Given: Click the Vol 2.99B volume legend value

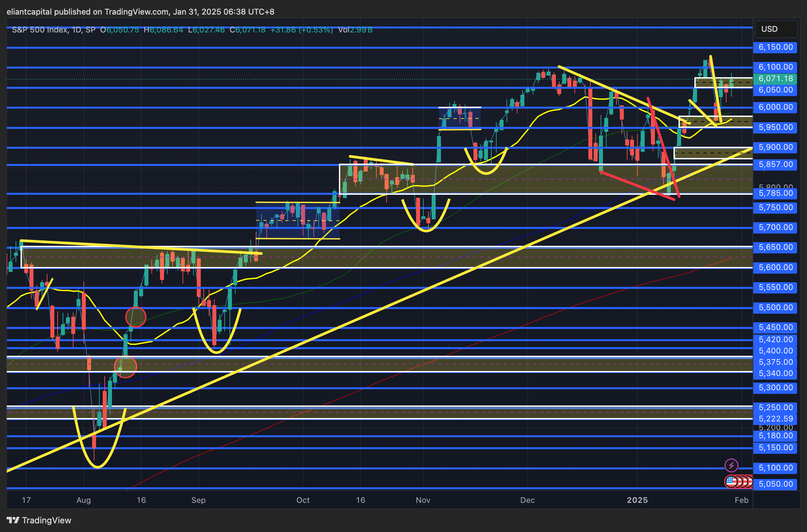Looking at the screenshot, I should pyautogui.click(x=355, y=30).
